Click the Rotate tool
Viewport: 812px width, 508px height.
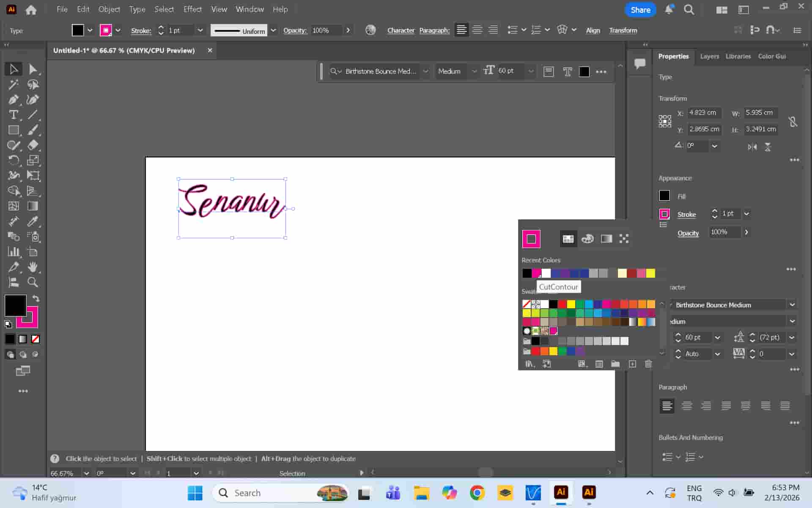pyautogui.click(x=13, y=160)
